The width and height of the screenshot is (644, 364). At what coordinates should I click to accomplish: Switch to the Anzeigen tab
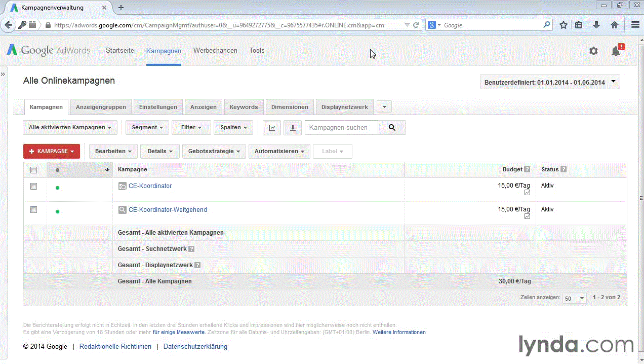pos(204,107)
